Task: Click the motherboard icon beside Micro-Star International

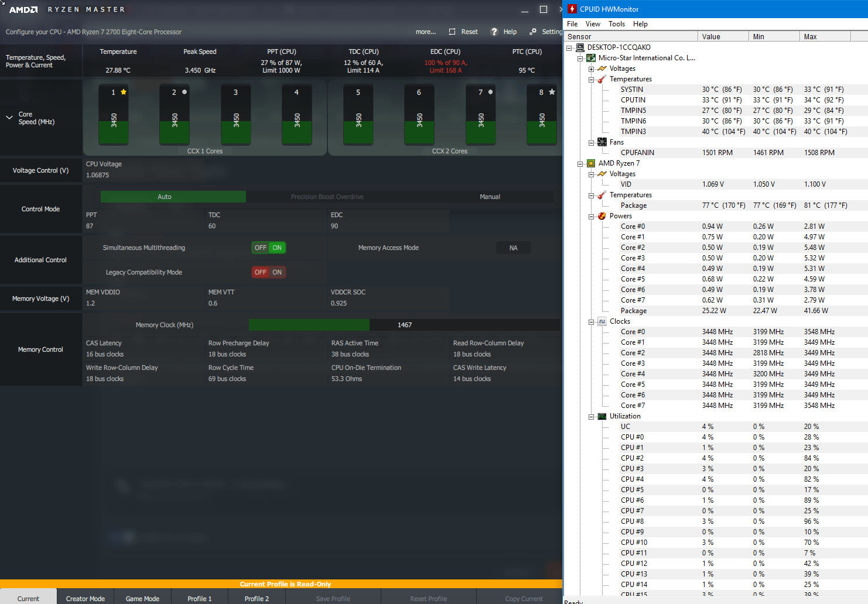Action: point(591,58)
